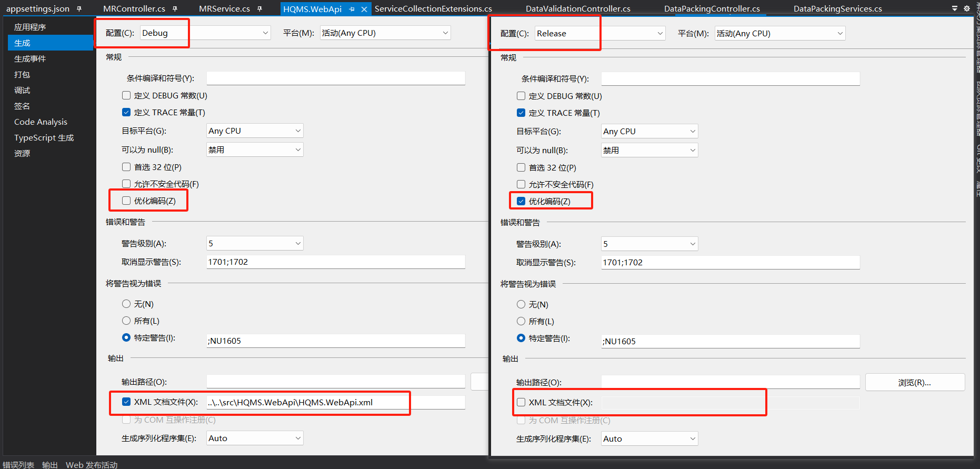Close the HQMS.WebApi tab
This screenshot has height=469, width=980.
[x=364, y=9]
